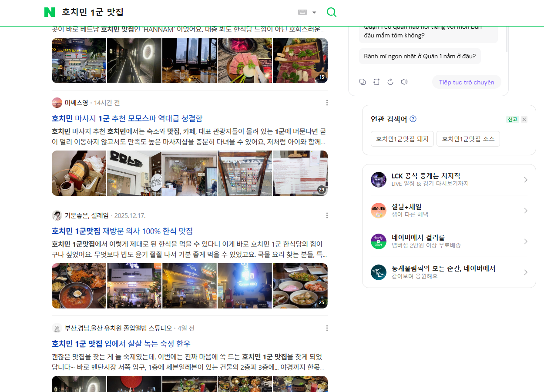Click the sparkle note icon under AI chat
The width and height of the screenshot is (544, 392).
(376, 82)
